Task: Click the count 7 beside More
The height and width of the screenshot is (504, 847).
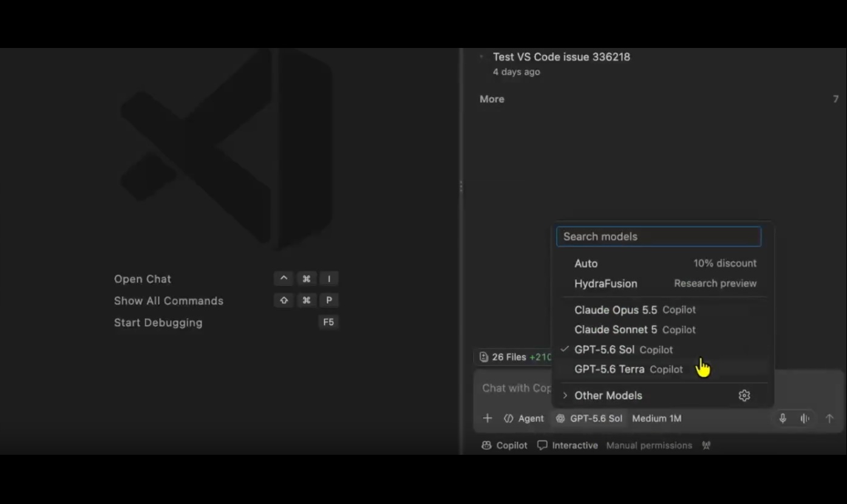Action: point(835,99)
